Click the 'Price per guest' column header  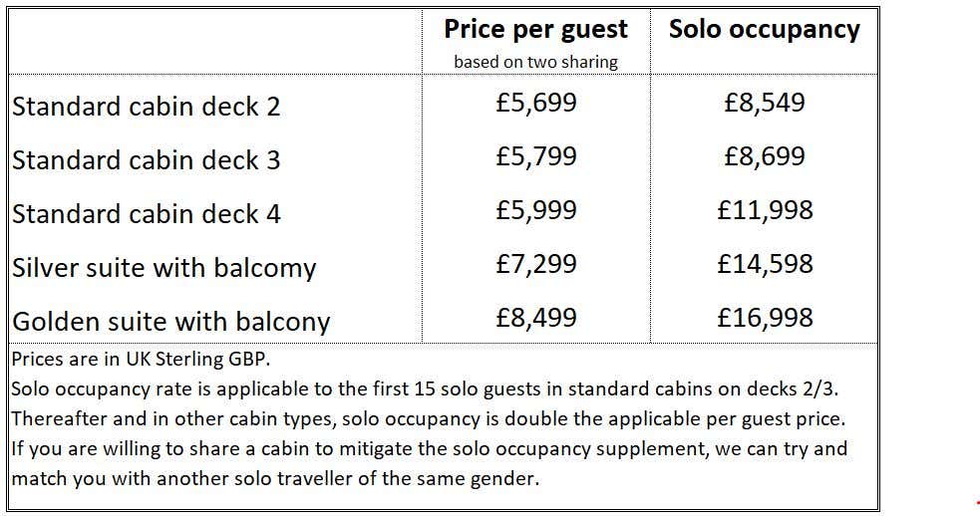click(x=535, y=29)
